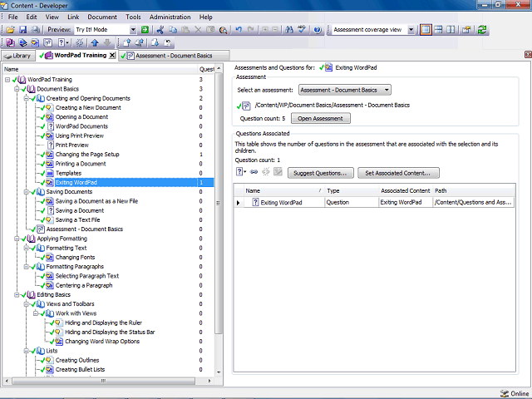The width and height of the screenshot is (532, 399).
Task: Cut with the scissors icon
Action: coord(160,30)
